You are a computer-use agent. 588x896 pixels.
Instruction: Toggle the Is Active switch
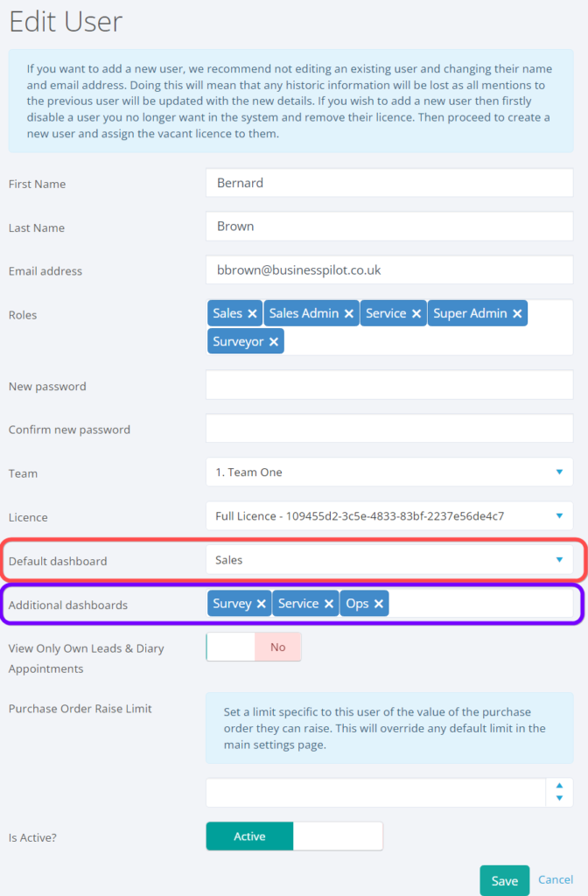tap(294, 836)
